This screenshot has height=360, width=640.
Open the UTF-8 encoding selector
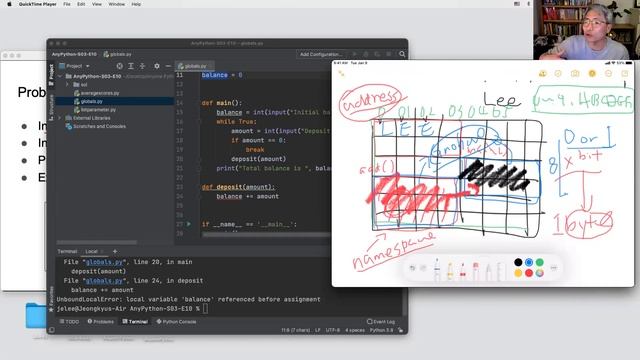coord(333,330)
